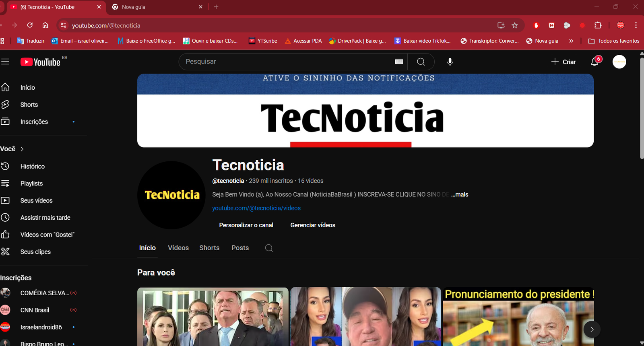Show more bookmarks with double chevron
Screen dimensions: 644x346
coord(571,41)
